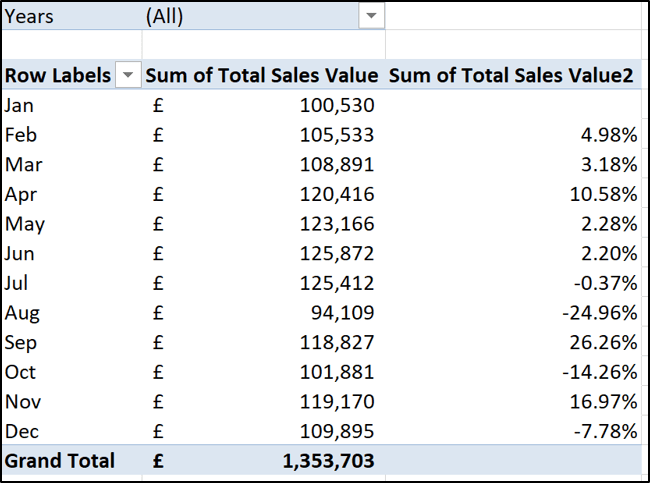Select the grand total value 1,353,703

(x=325, y=461)
